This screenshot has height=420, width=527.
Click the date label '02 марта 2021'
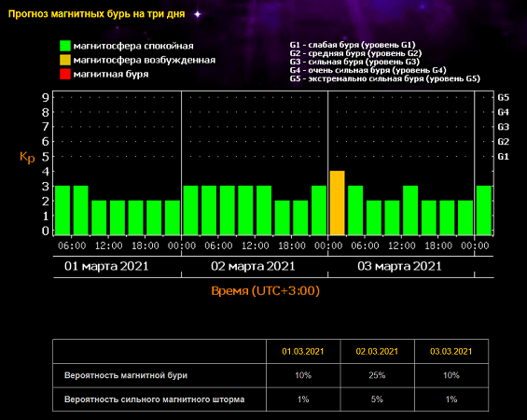click(x=253, y=266)
